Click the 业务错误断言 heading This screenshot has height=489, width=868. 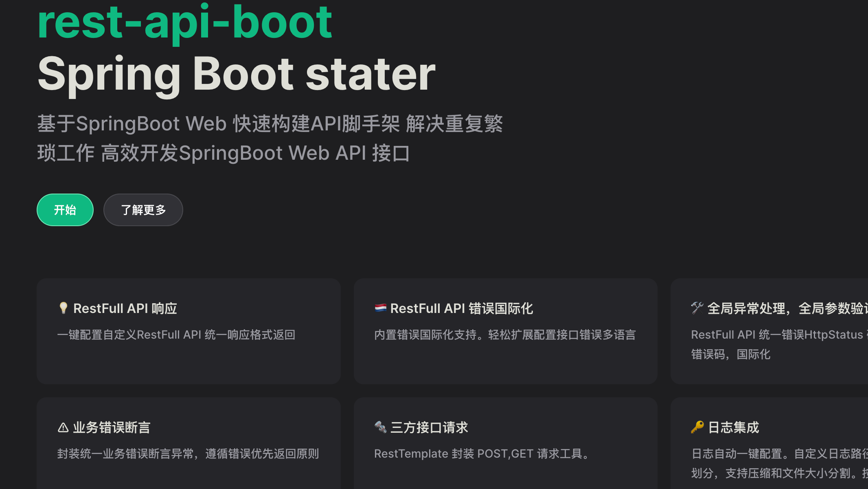[x=112, y=427]
